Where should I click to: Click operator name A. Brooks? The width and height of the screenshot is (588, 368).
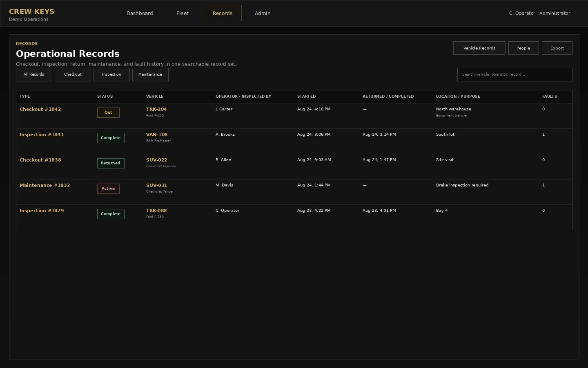click(225, 135)
